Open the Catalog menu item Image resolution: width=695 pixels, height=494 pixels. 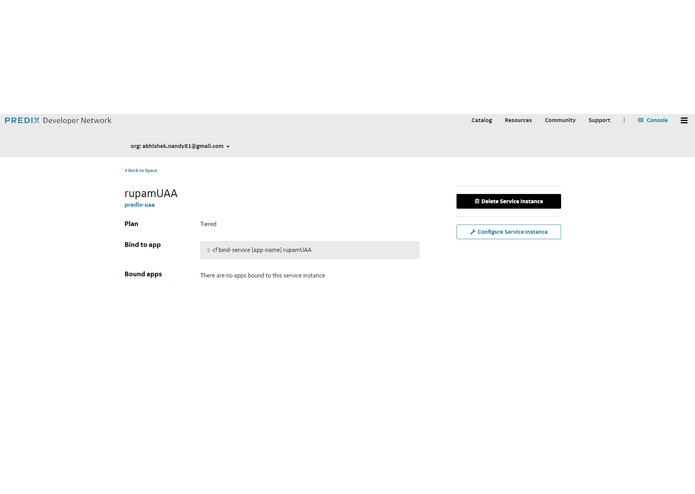(481, 120)
